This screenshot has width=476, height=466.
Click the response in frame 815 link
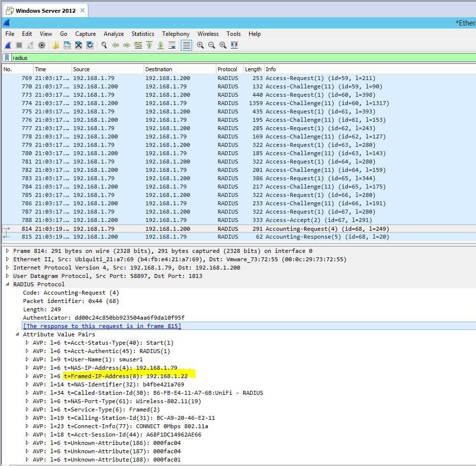102,326
